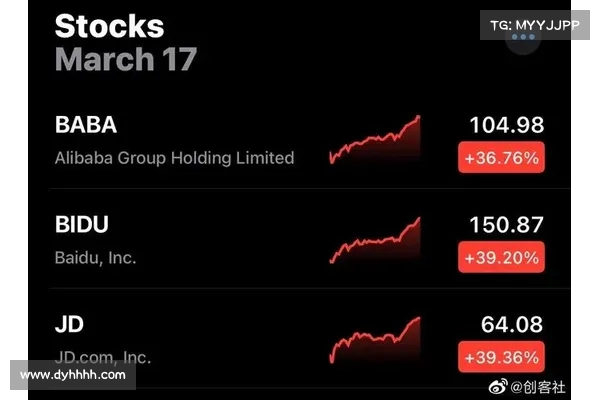Open the JD sparkline chart
Image resolution: width=600 pixels, height=400 pixels.
[375, 339]
